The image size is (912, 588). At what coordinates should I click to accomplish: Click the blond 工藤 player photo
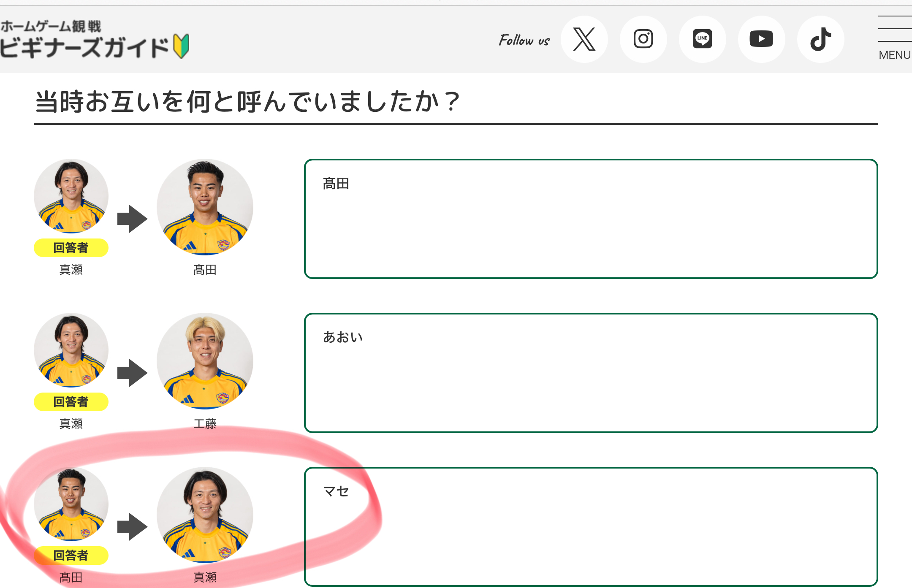205,361
